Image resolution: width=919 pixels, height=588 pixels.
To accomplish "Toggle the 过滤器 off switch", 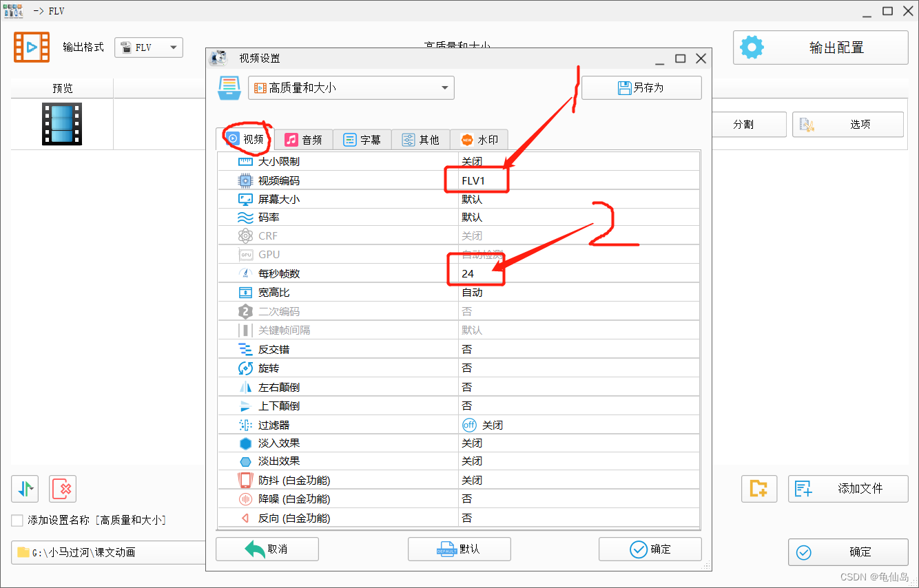I will (469, 425).
